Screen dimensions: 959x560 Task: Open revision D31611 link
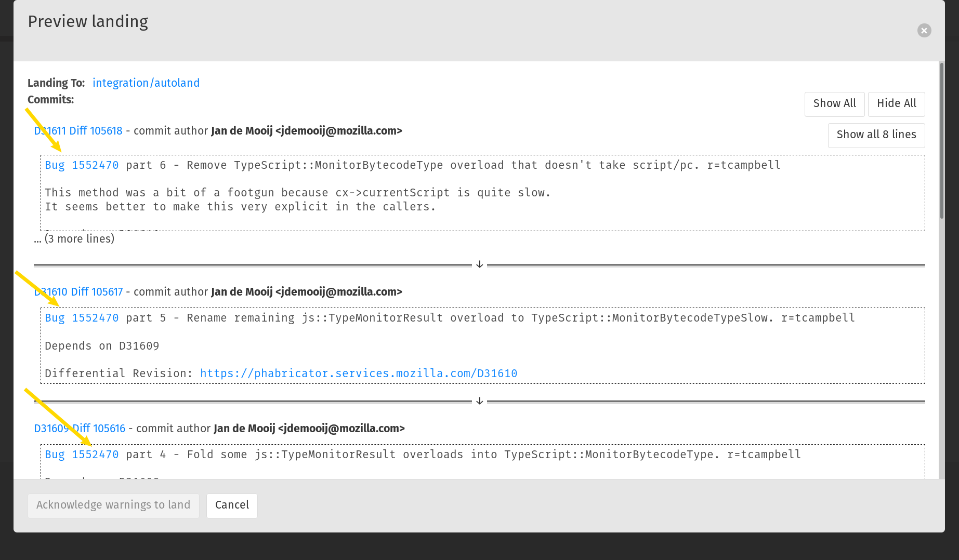click(50, 131)
